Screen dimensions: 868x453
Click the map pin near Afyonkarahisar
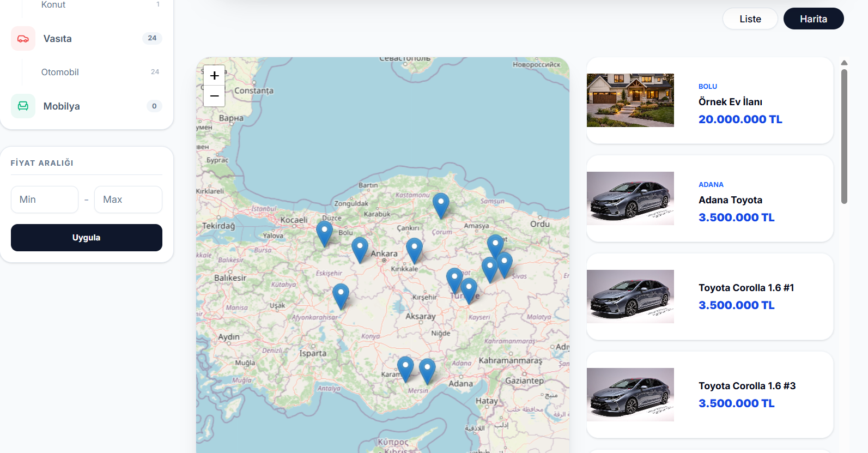pos(341,295)
